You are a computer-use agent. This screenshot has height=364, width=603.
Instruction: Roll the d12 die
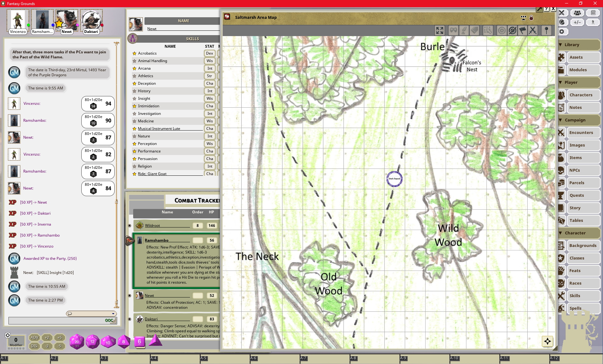92,342
